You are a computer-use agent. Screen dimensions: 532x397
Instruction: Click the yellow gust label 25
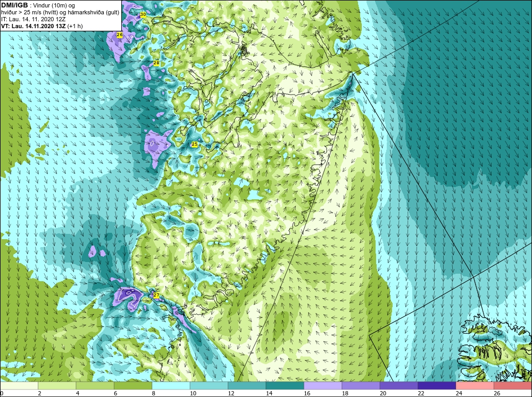[x=194, y=144]
